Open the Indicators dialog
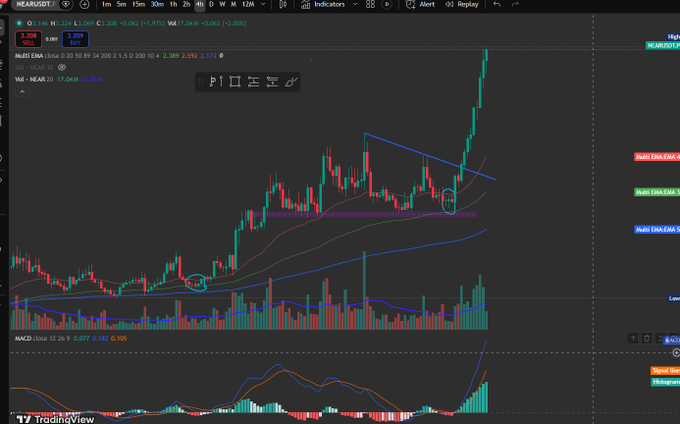 [324, 4]
